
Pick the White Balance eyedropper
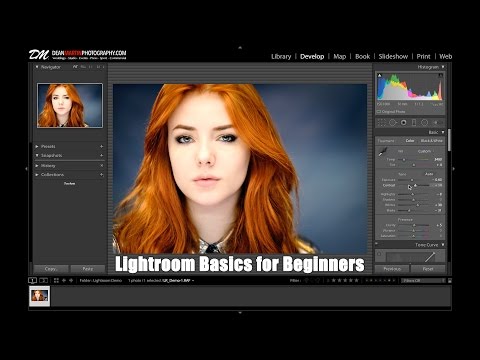(x=383, y=152)
